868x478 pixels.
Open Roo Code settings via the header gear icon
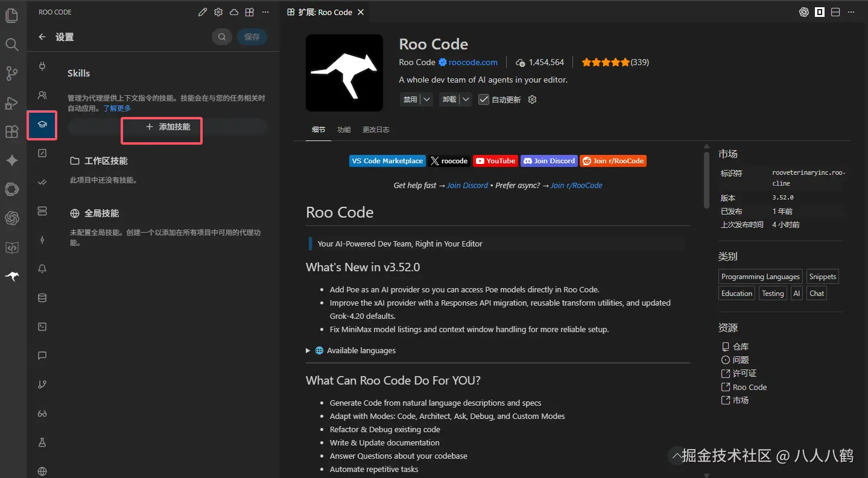click(218, 12)
